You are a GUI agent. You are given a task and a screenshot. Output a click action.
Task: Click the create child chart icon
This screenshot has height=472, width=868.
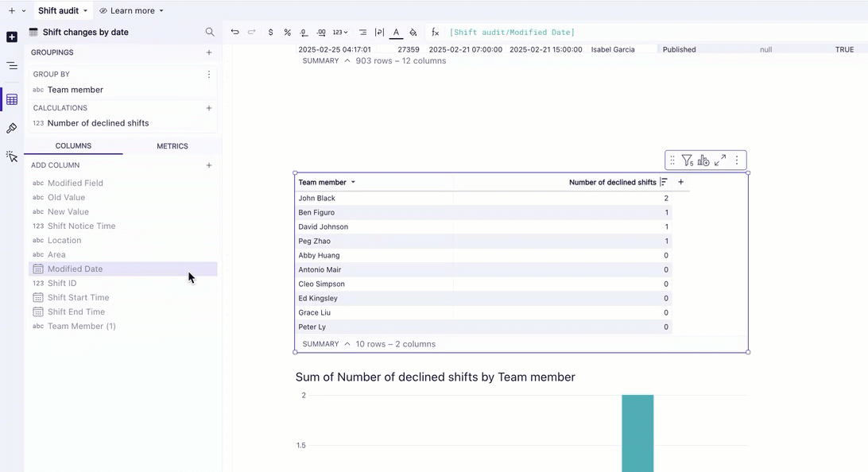tap(703, 161)
